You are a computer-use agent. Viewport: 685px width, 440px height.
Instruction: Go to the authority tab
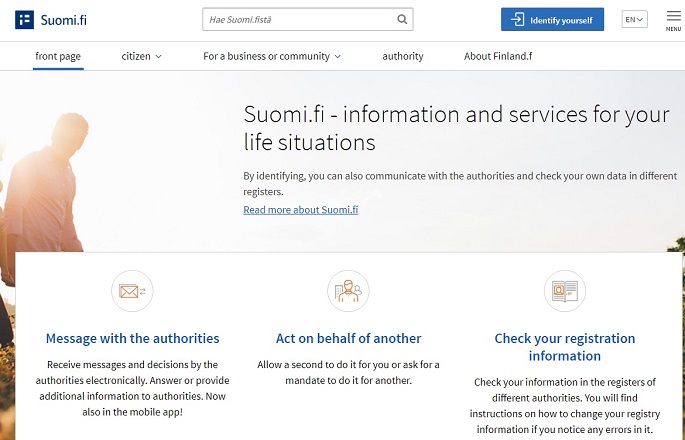403,57
